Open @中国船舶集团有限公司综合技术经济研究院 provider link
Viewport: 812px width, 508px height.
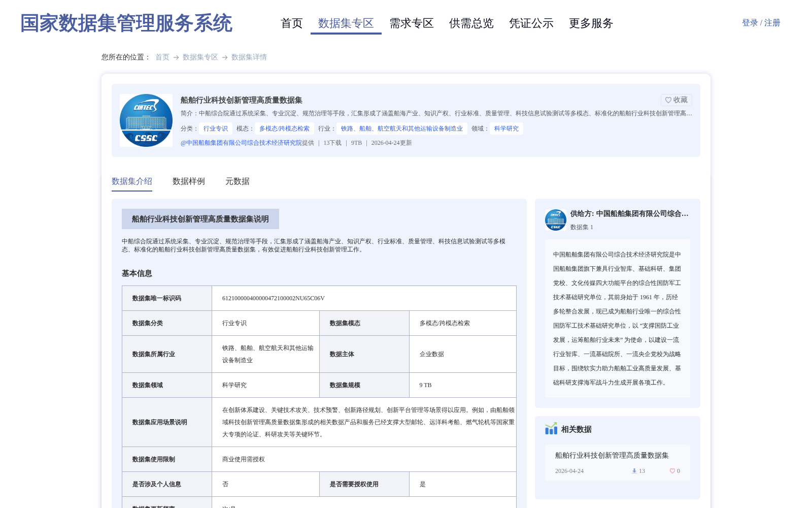(x=241, y=143)
